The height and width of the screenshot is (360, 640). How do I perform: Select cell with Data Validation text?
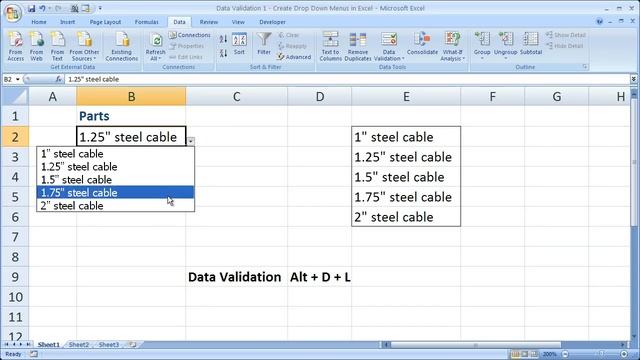[236, 277]
